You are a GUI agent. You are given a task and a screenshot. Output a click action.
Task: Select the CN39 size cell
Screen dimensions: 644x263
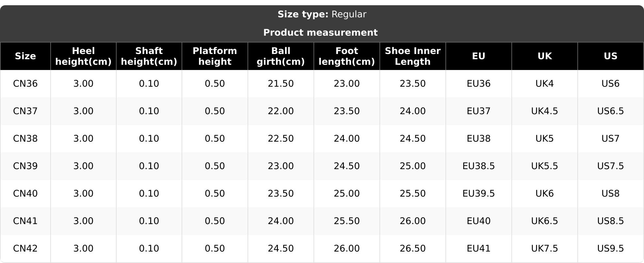coord(25,166)
